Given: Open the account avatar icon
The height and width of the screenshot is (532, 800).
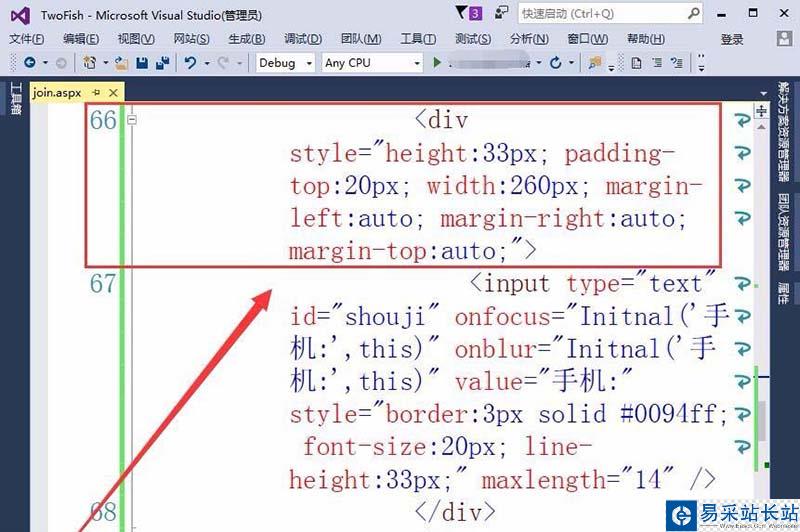Looking at the screenshot, I should tap(784, 38).
